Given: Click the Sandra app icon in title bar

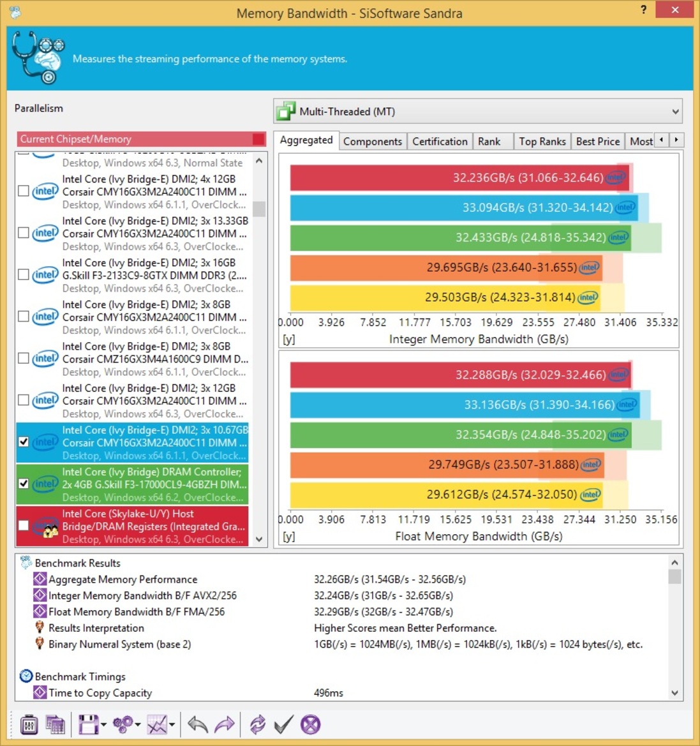Looking at the screenshot, I should tap(15, 12).
